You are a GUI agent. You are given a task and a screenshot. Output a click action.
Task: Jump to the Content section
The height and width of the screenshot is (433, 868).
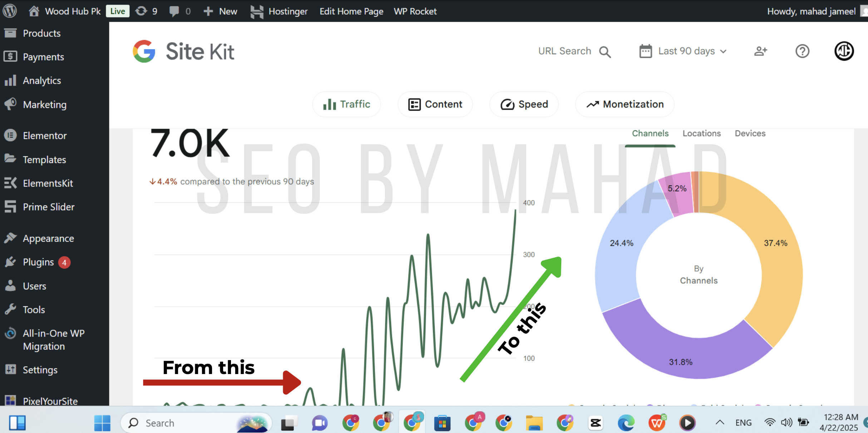[435, 104]
